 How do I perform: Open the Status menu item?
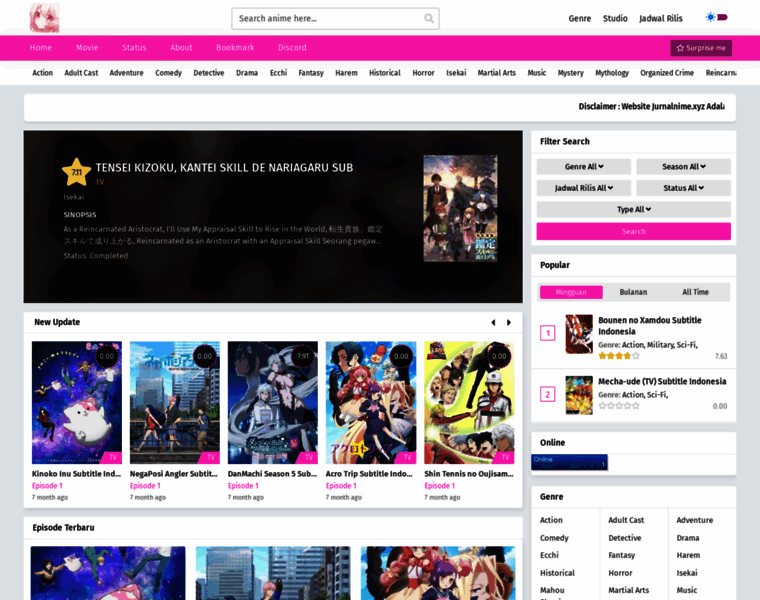pos(134,47)
